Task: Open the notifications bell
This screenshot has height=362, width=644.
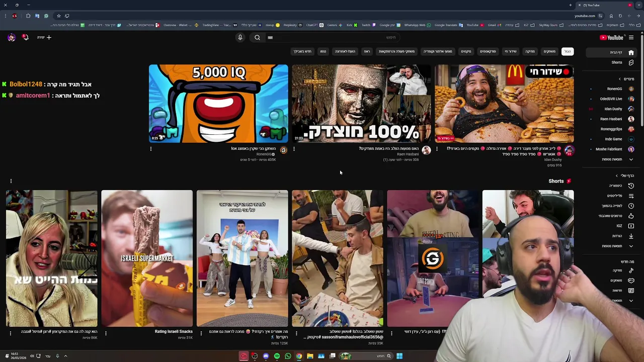Action: tap(25, 37)
